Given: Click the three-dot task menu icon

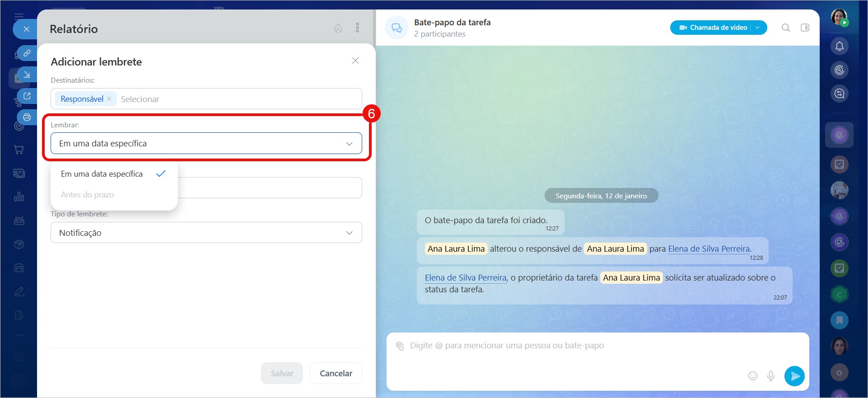Looking at the screenshot, I should pyautogui.click(x=357, y=28).
